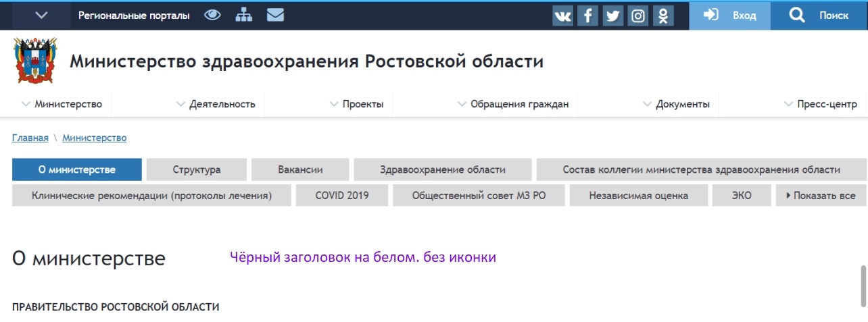Expand the Министерство menu

pyautogui.click(x=62, y=104)
